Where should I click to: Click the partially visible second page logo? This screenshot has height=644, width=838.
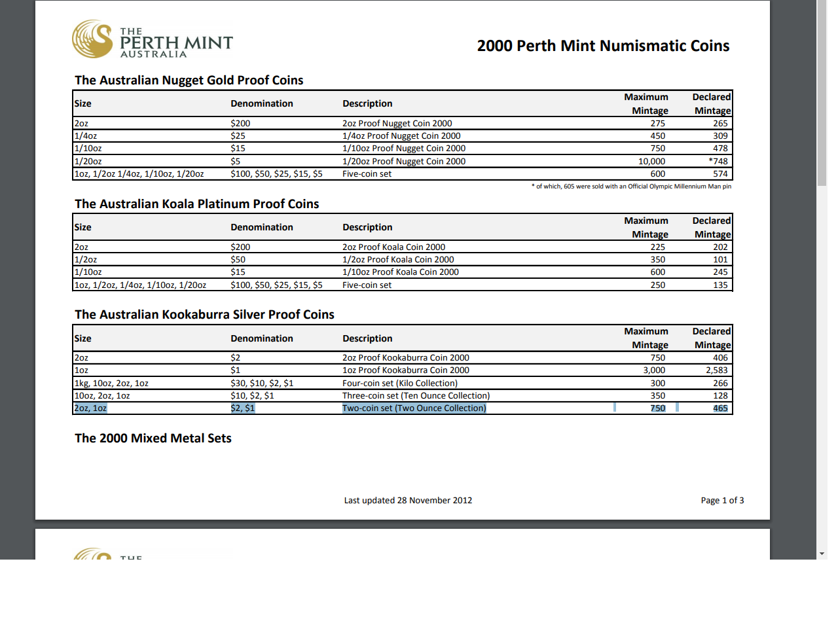tap(94, 554)
